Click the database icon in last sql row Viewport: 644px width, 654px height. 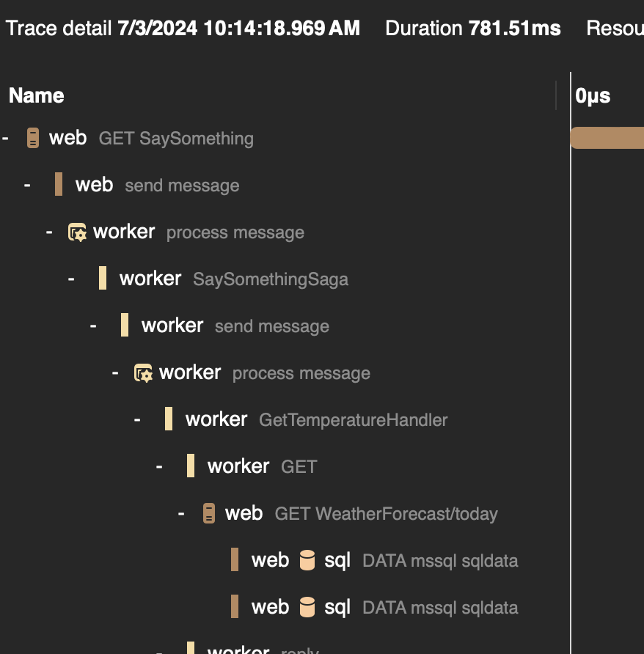pos(307,607)
